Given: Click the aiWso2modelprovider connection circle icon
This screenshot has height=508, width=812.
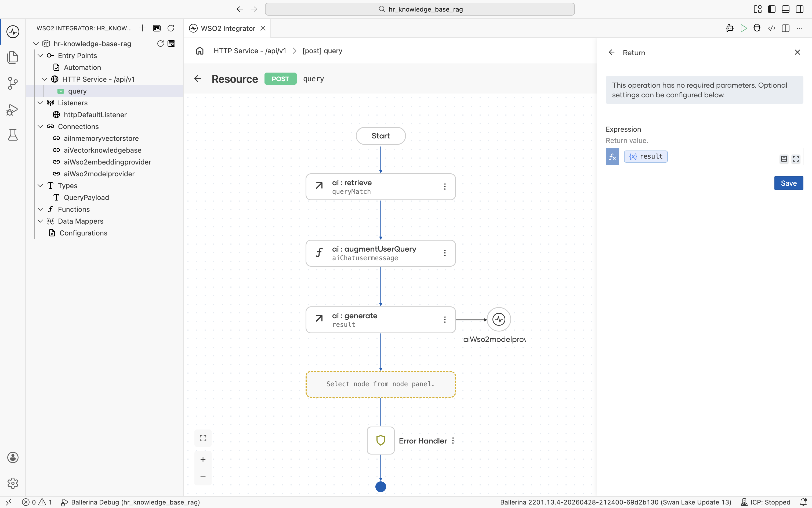Looking at the screenshot, I should (x=499, y=320).
